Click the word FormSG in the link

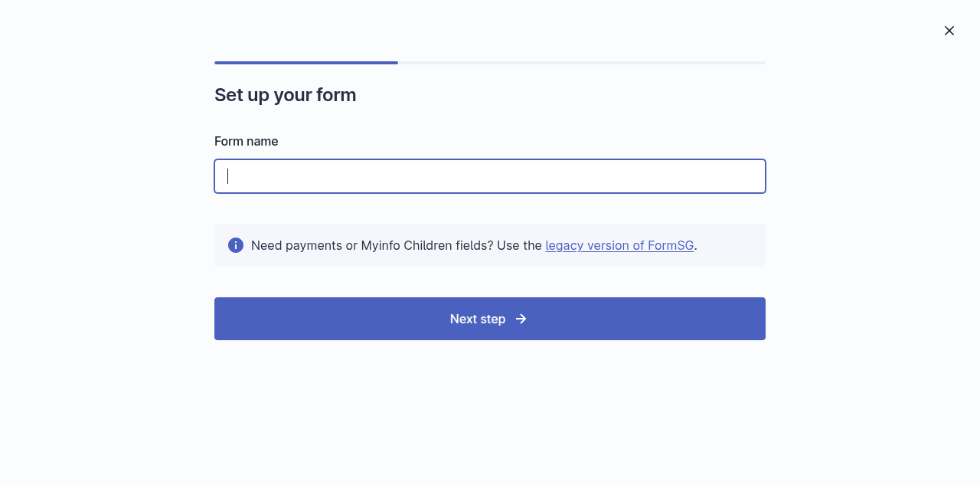671,245
